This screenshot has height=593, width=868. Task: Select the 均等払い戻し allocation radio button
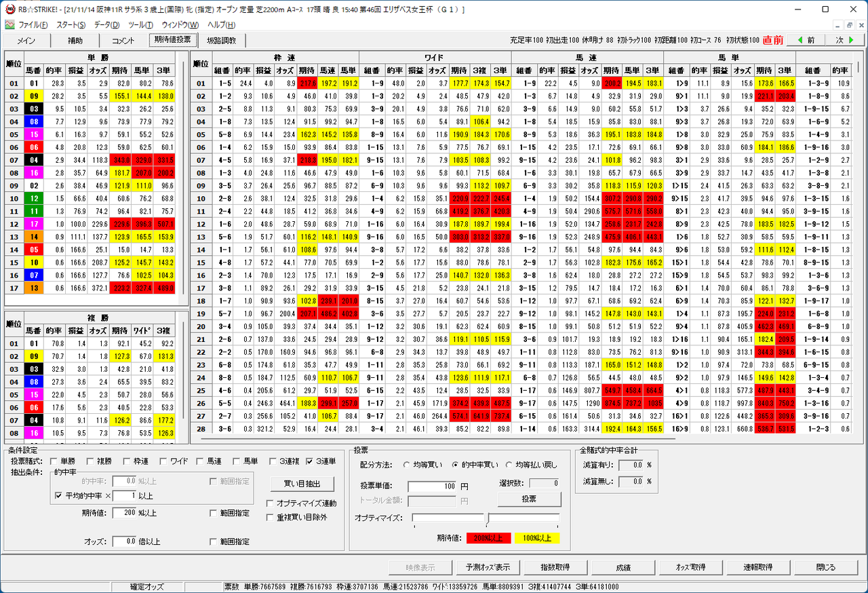click(x=511, y=465)
